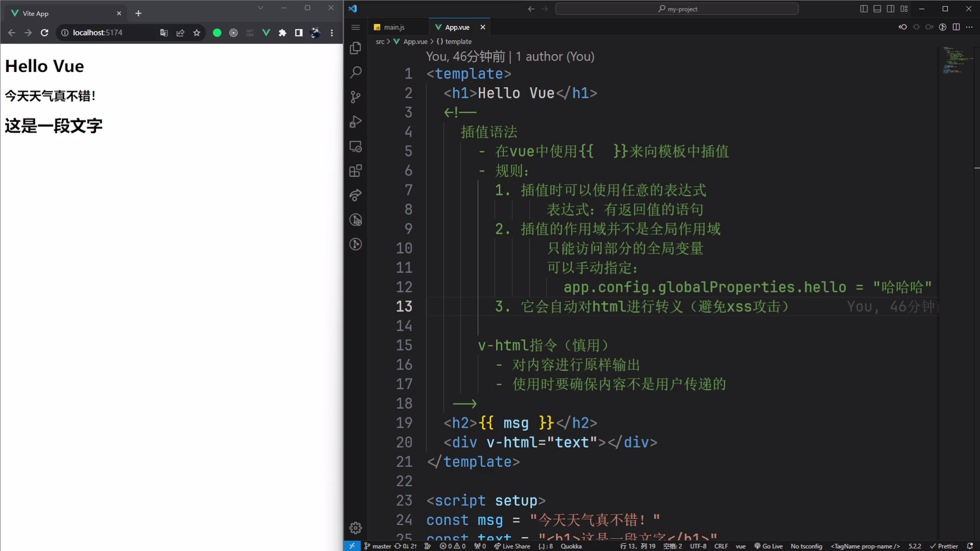Click the green recording indicator in the browser toolbar
The height and width of the screenshot is (551, 980).
216,33
